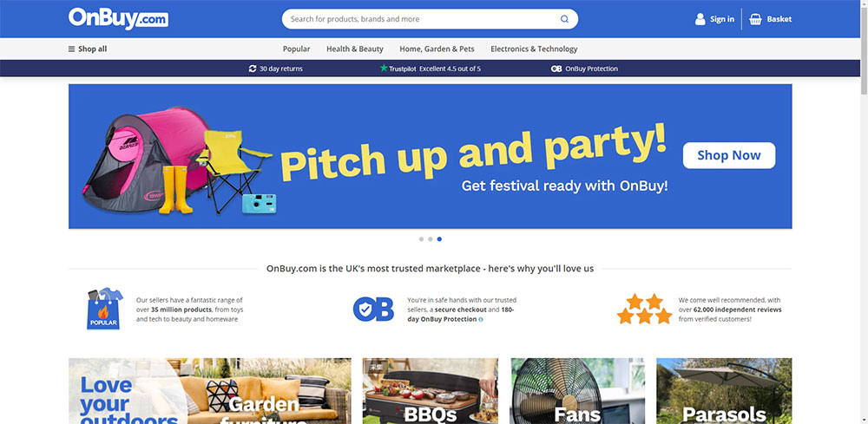
Task: Open the Electronics & Technology menu
Action: point(534,49)
